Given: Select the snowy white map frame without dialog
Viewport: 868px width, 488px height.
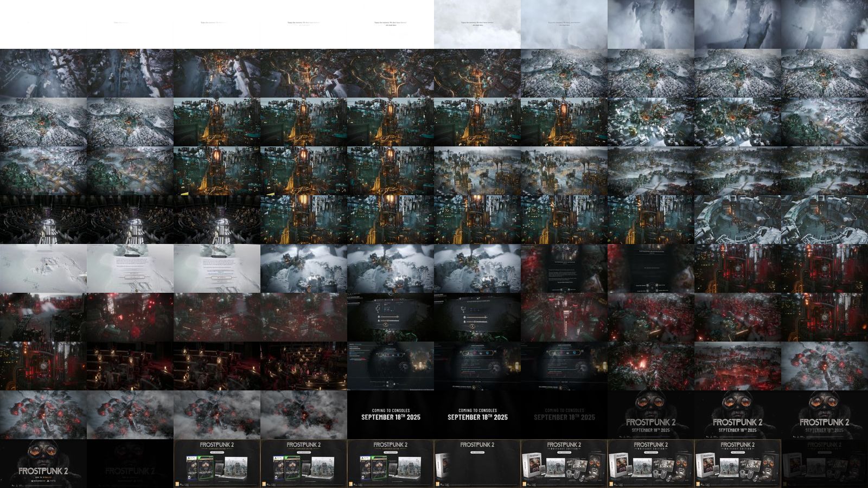Looking at the screenshot, I should coord(43,268).
